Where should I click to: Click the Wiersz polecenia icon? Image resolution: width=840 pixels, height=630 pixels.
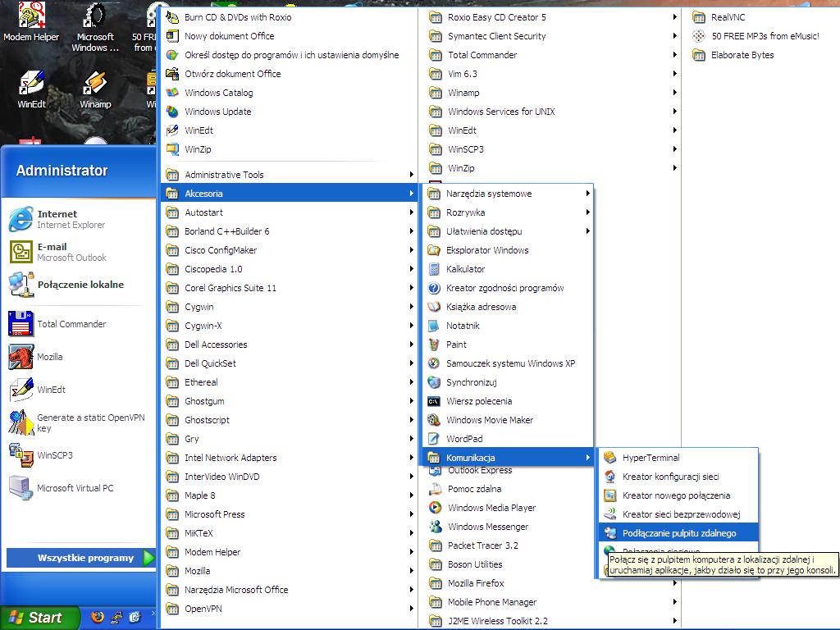tap(434, 401)
